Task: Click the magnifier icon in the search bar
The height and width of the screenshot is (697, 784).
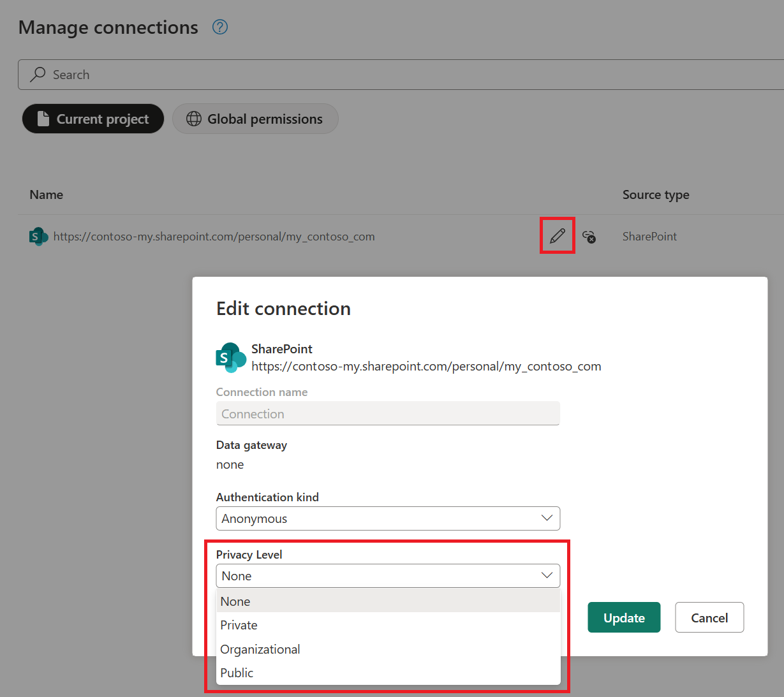Action: click(x=38, y=74)
